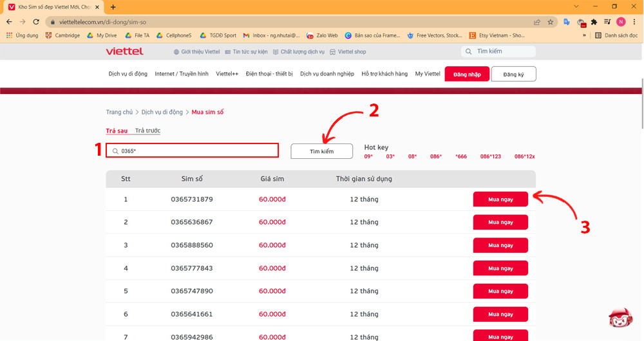Click the Viettel logo
Viewport: 644px width, 341px height.
pos(124,51)
